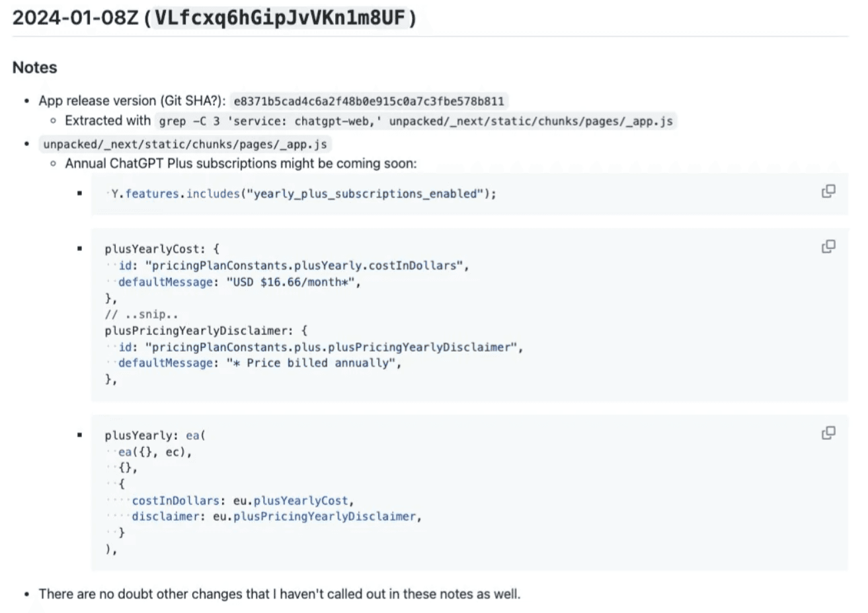The width and height of the screenshot is (868, 613).
Task: Click the // ..snip.. comment line
Action: coord(141,314)
